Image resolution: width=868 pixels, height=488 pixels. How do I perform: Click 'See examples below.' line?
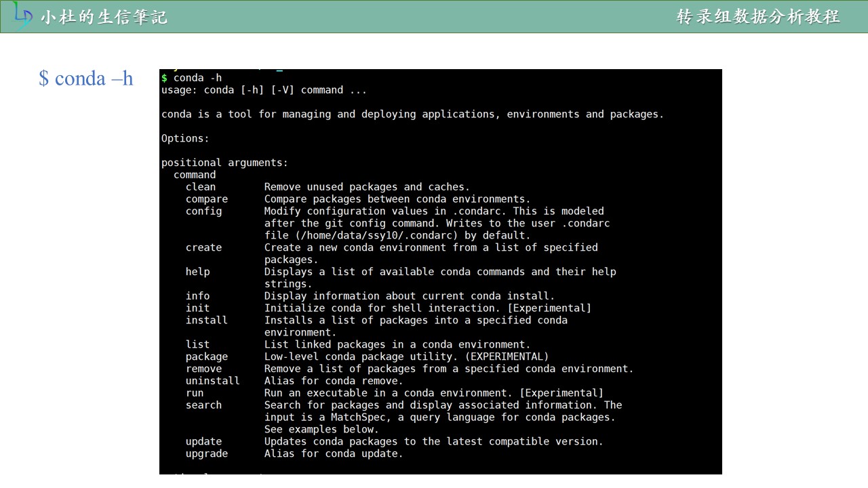[x=321, y=430]
